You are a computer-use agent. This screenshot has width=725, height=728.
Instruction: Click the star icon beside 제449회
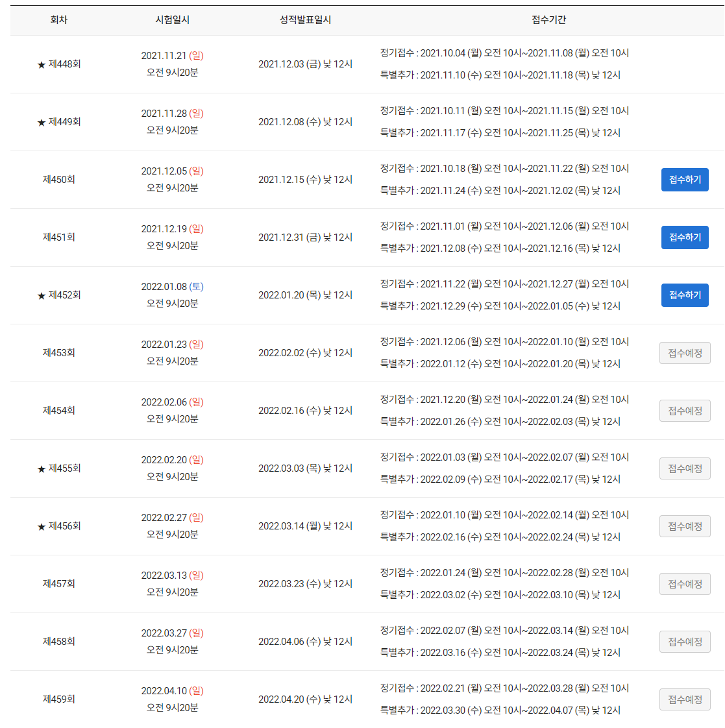(42, 123)
